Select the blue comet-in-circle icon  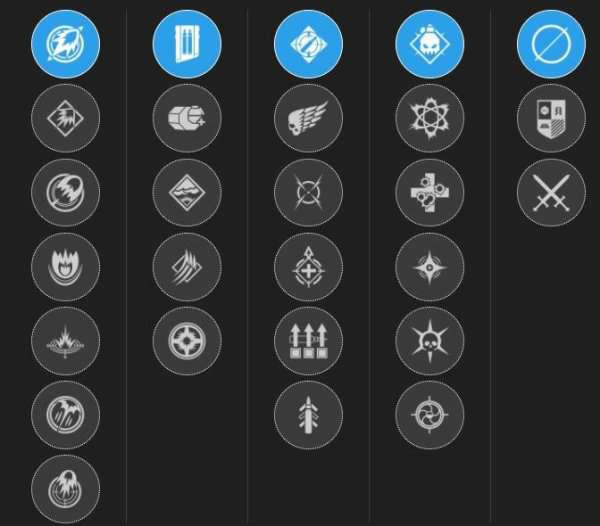coord(65,44)
